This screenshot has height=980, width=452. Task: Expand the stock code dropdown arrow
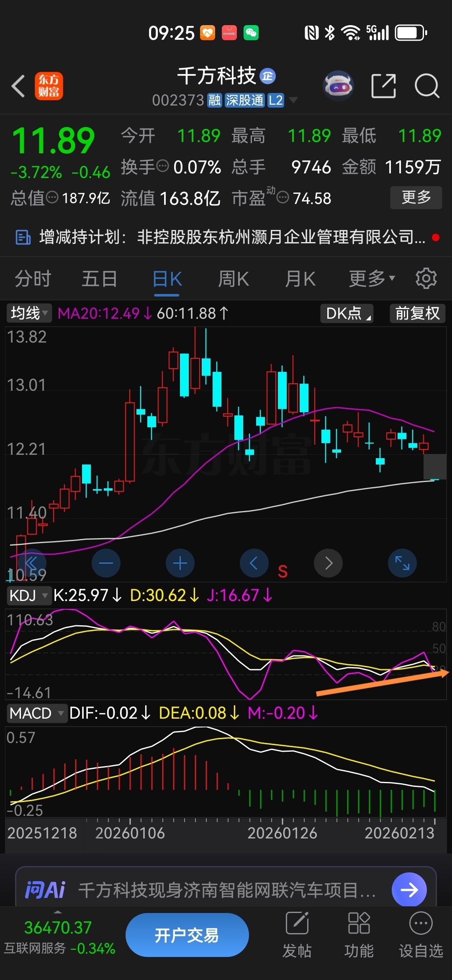293,100
